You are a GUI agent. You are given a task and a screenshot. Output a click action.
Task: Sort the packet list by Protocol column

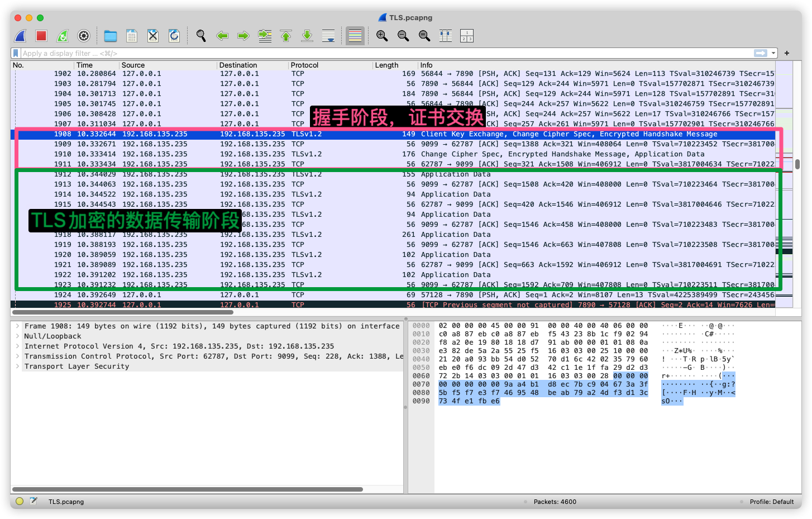304,65
